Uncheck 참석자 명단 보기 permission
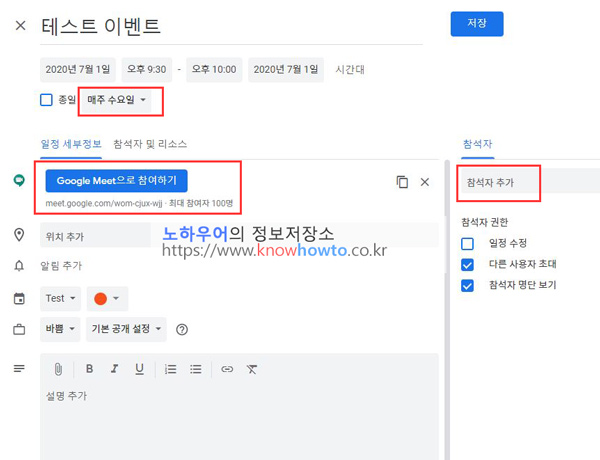Image resolution: width=600 pixels, height=460 pixels. [x=467, y=285]
